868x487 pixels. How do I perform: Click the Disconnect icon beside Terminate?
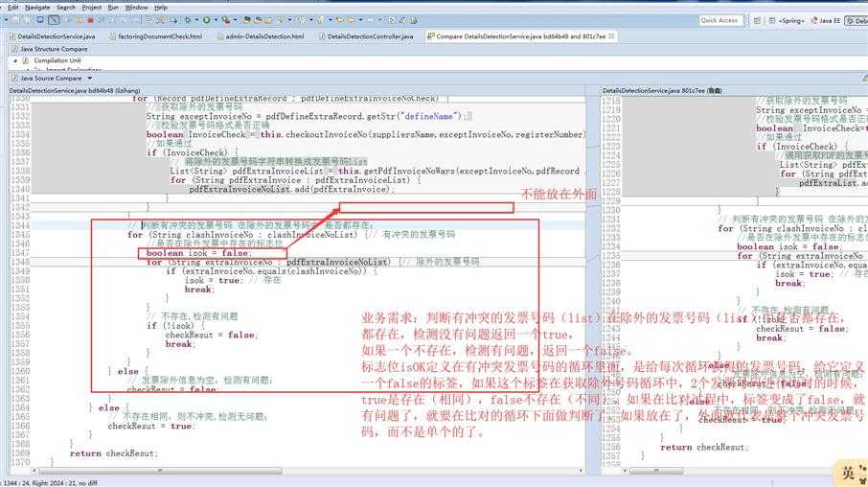coord(101,20)
